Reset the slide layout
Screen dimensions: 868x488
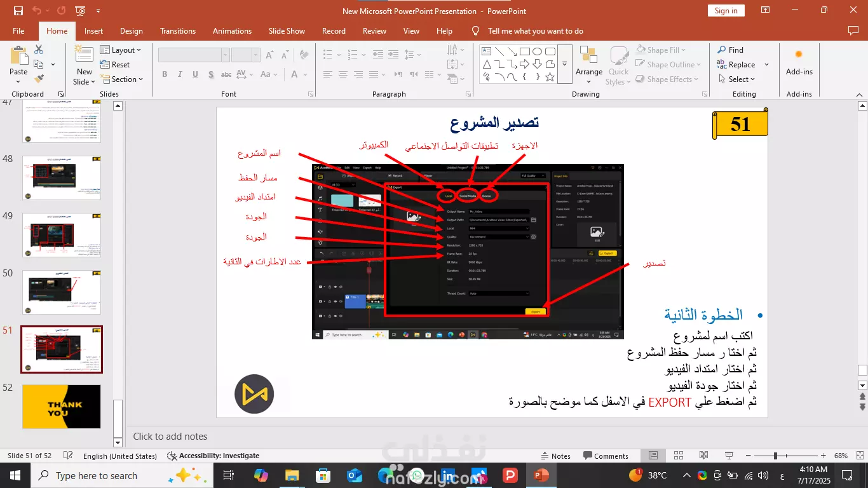click(115, 65)
